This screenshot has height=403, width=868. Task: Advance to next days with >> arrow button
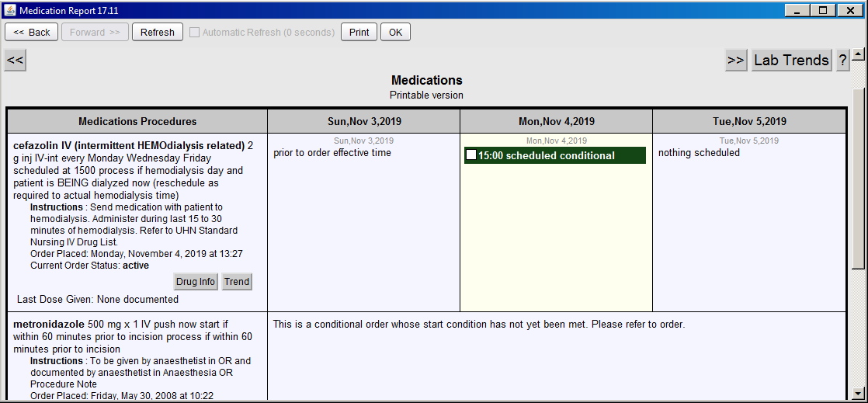coord(736,61)
